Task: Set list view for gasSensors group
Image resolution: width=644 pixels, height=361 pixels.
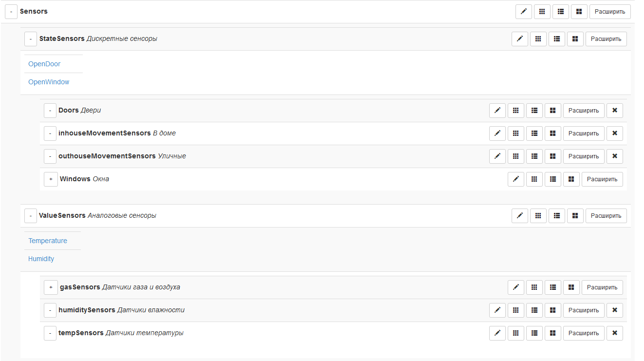Action: (552, 287)
